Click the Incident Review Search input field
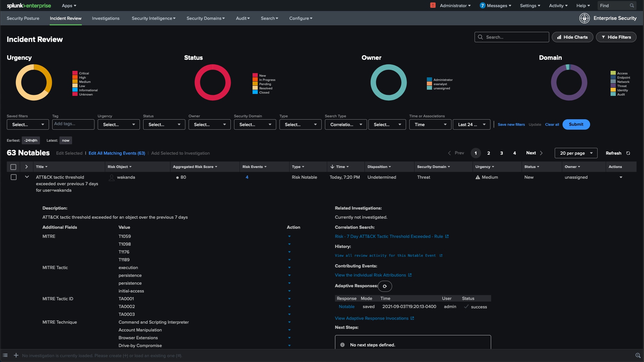Image resolution: width=644 pixels, height=362 pixels. coord(512,37)
